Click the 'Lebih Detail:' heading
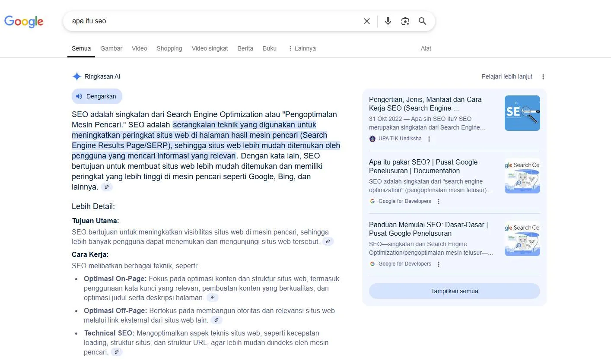611x364 pixels. pyautogui.click(x=93, y=206)
